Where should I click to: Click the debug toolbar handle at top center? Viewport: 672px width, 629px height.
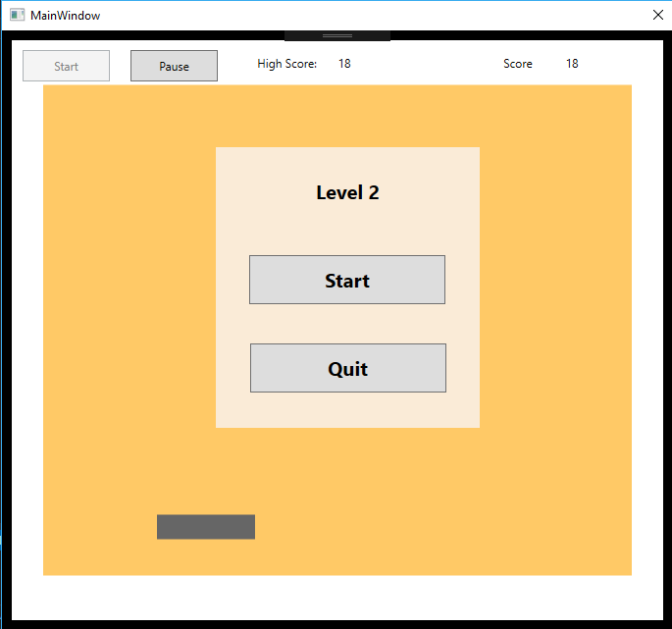click(x=337, y=36)
